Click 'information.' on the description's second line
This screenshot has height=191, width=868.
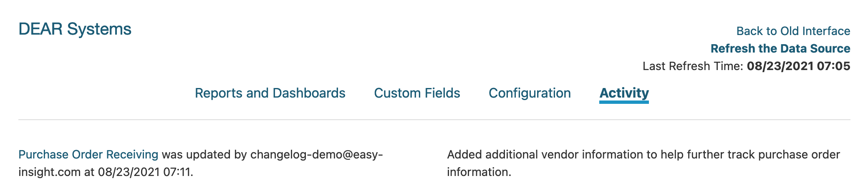(x=479, y=172)
